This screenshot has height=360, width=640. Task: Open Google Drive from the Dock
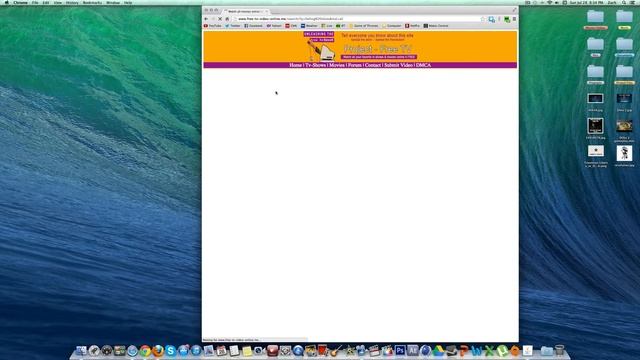pos(438,351)
